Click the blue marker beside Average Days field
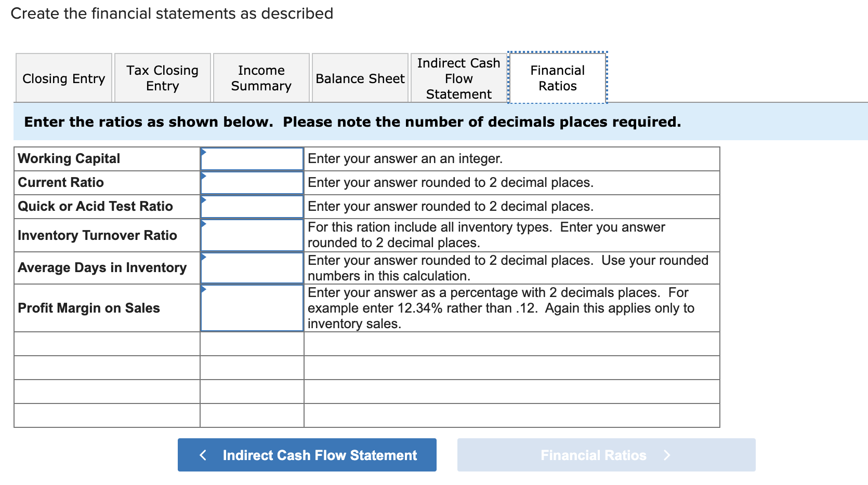This screenshot has width=868, height=485. 203,255
